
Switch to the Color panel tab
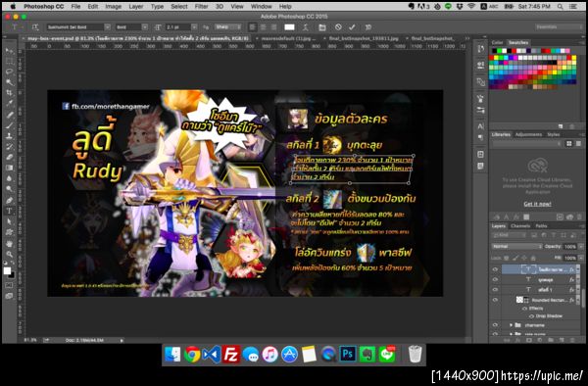(x=497, y=42)
